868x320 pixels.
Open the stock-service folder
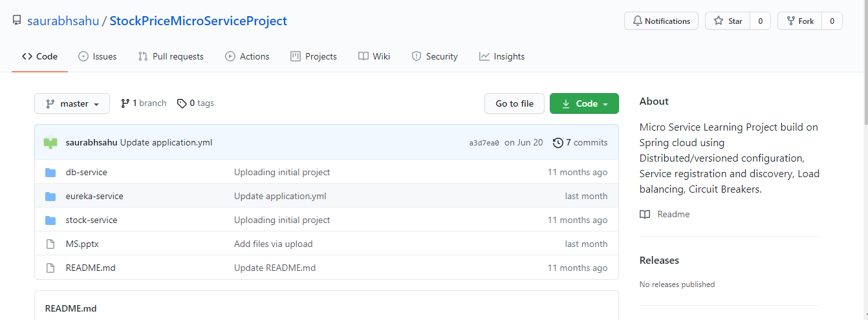(92, 220)
